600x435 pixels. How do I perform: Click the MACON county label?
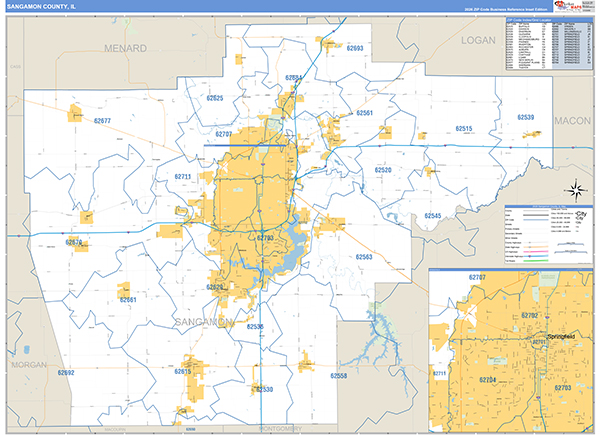pos(572,121)
